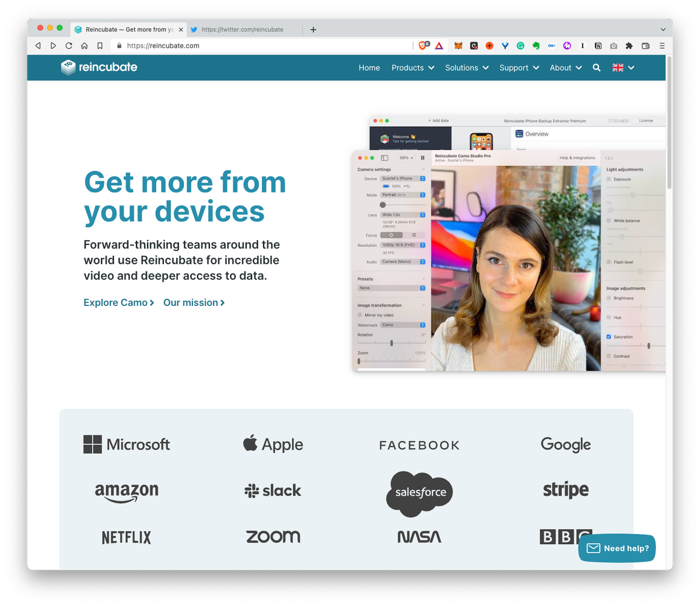700x606 pixels.
Task: Open the Evernote extension icon
Action: pos(536,46)
